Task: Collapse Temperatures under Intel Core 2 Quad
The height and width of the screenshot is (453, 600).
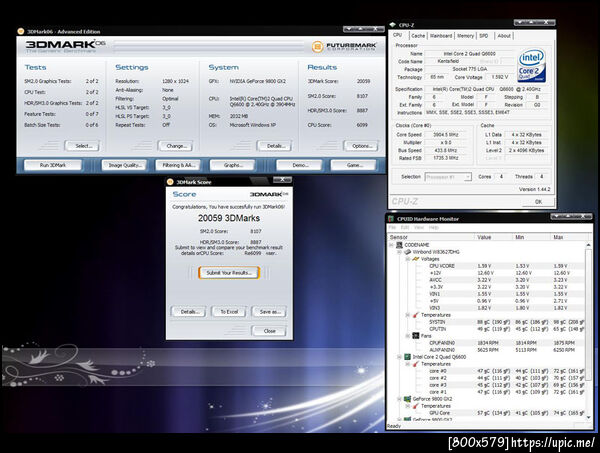Action: click(408, 364)
